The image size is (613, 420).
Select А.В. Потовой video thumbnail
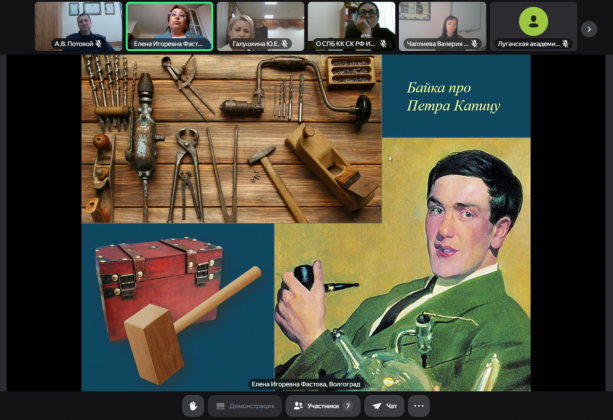(78, 25)
